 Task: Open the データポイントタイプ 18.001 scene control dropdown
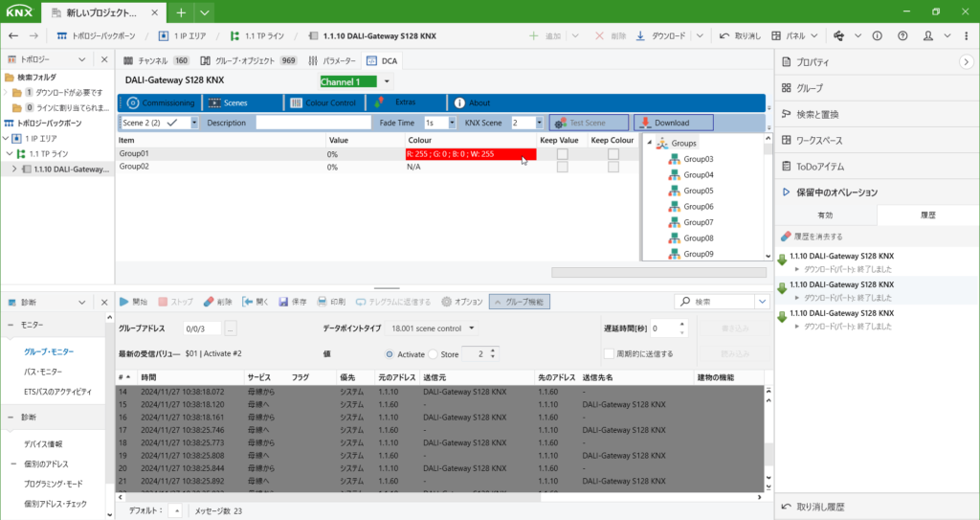[x=471, y=328]
